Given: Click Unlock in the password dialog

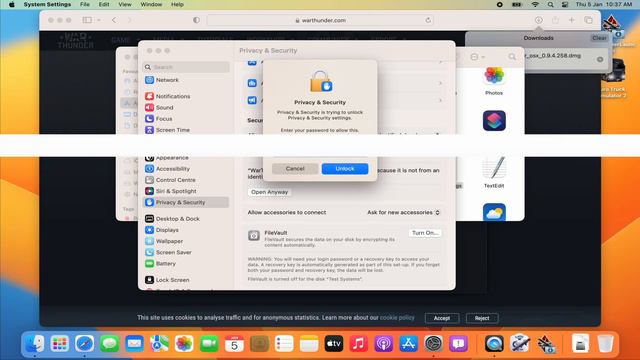Looking at the screenshot, I should click(344, 169).
